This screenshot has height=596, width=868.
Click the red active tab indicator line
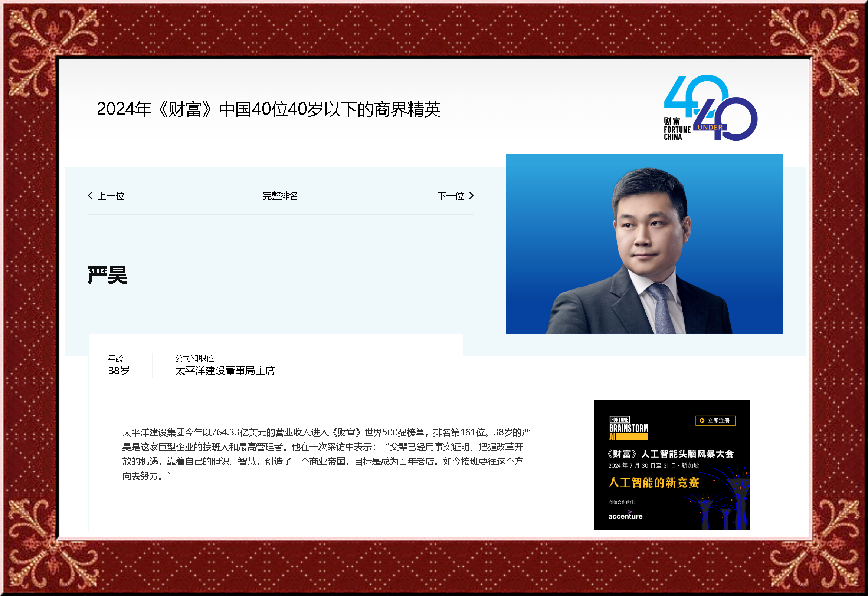pyautogui.click(x=155, y=60)
